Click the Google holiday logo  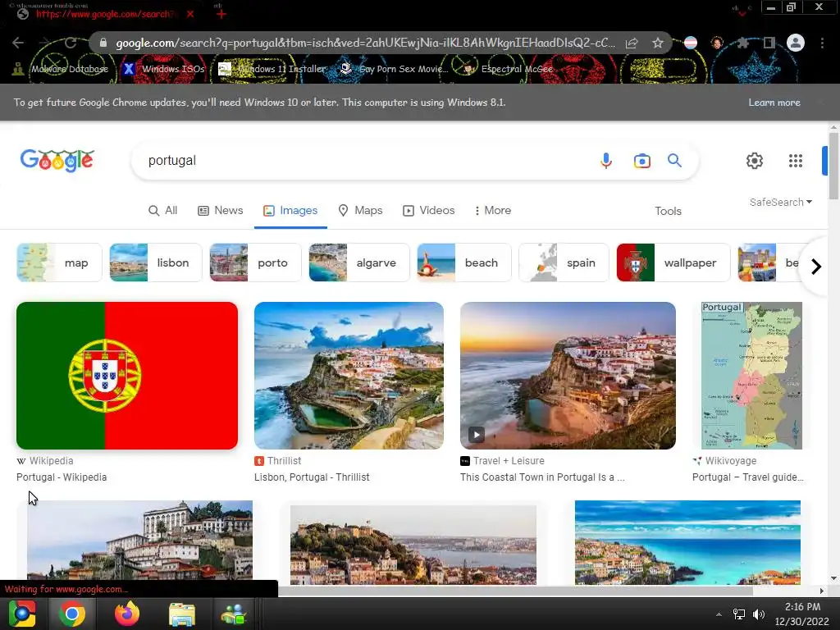[x=57, y=161]
